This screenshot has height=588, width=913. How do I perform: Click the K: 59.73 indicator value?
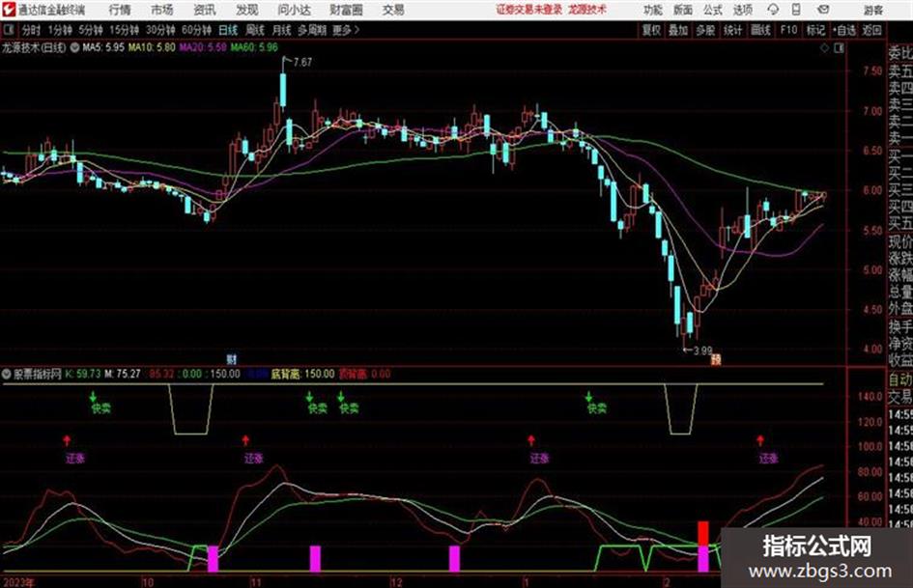[x=82, y=374]
